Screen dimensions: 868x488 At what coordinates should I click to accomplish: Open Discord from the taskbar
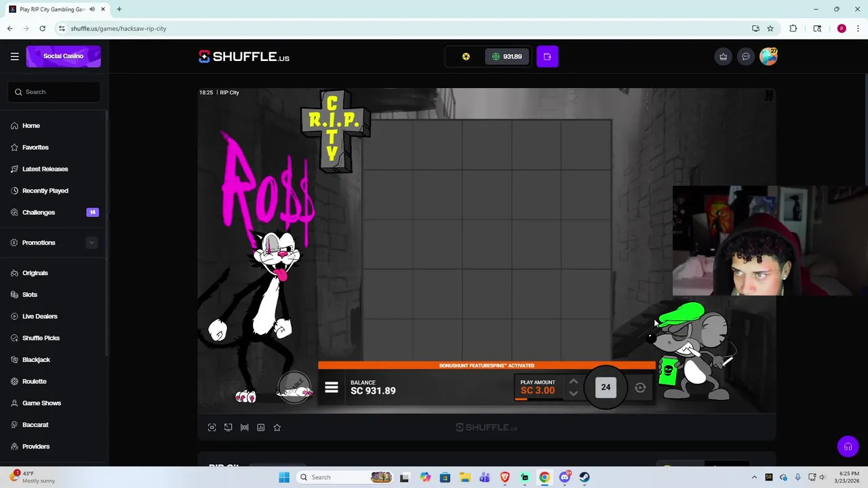tap(565, 477)
